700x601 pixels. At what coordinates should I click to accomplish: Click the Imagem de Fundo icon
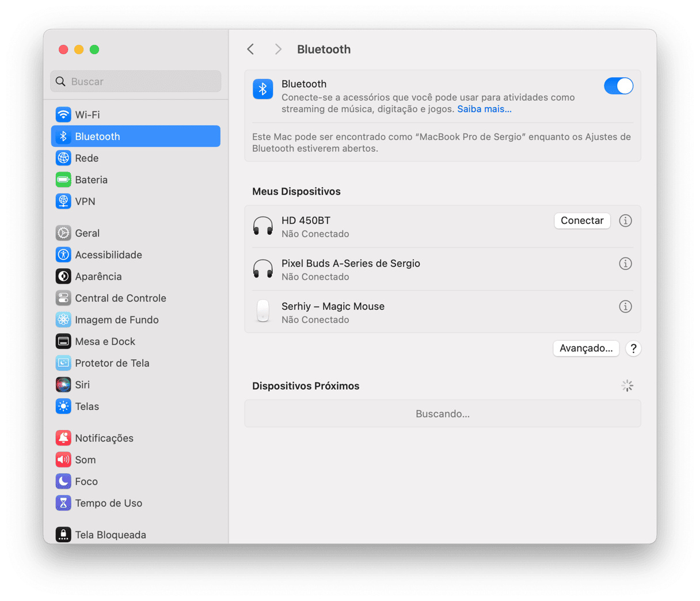[x=63, y=319]
